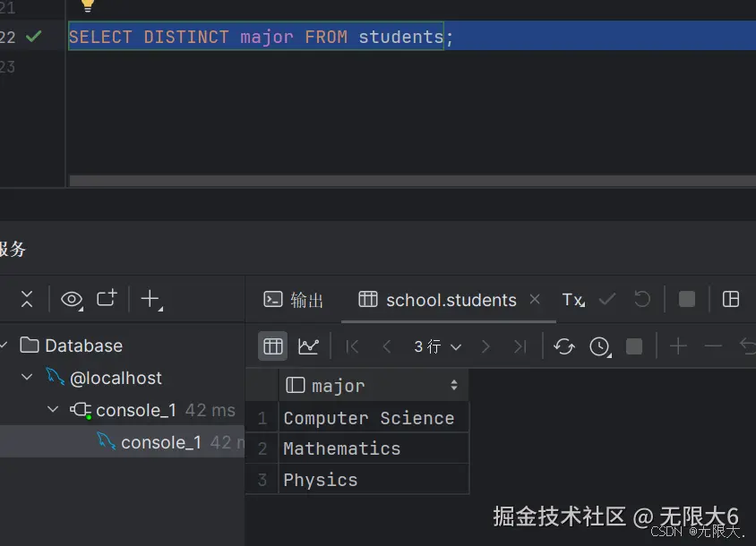
Task: Collapse the Database tree node
Action: (5, 346)
